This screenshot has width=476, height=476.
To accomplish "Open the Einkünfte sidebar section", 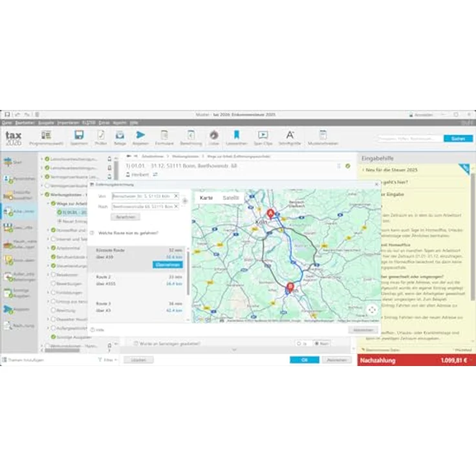I will point(18,195).
